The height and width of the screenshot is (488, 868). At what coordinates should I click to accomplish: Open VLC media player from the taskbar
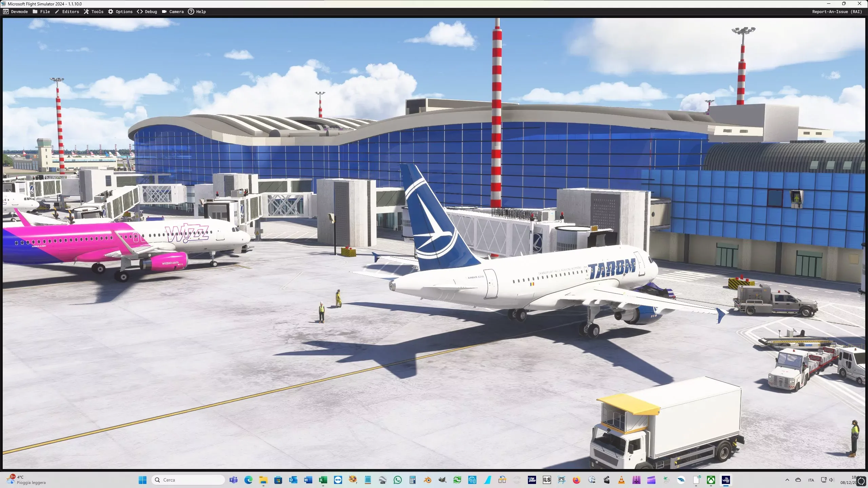621,480
